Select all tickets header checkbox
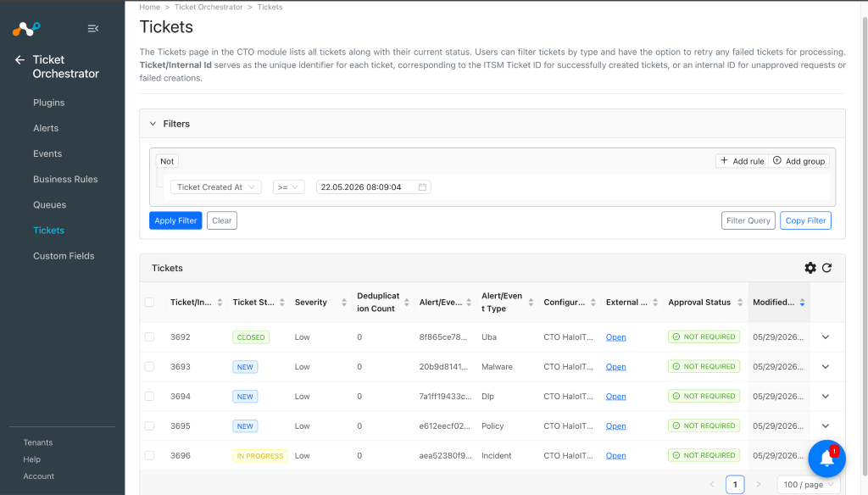868x495 pixels. coord(149,303)
